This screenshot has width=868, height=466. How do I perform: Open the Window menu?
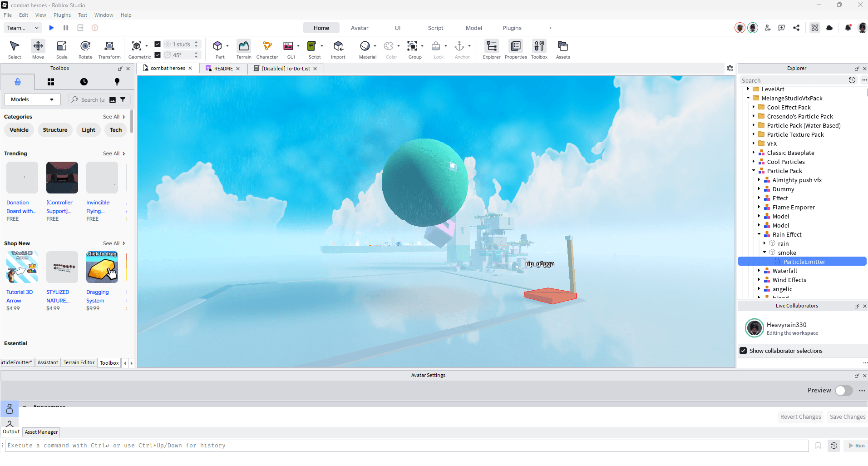point(104,15)
